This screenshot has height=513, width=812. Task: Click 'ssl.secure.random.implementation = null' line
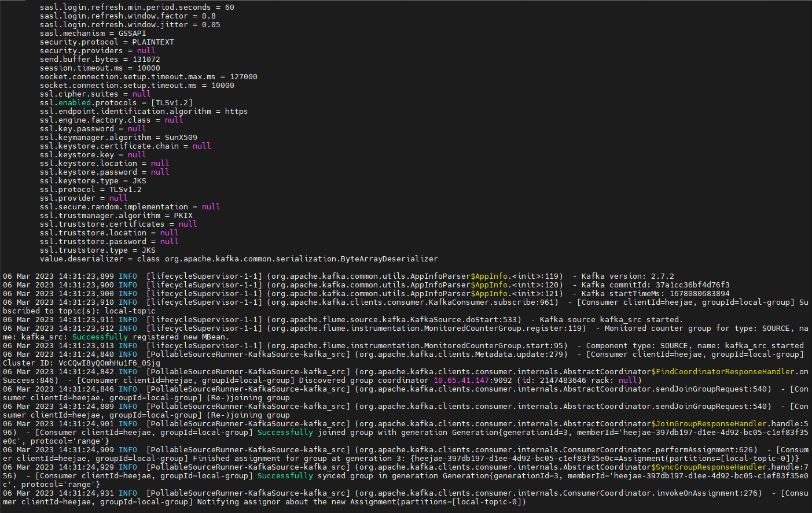(130, 207)
